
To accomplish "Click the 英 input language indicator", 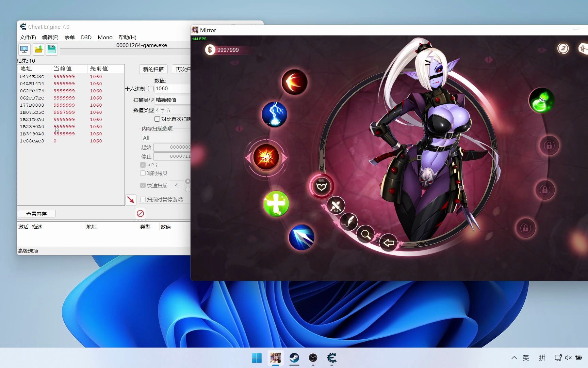I will tap(526, 358).
